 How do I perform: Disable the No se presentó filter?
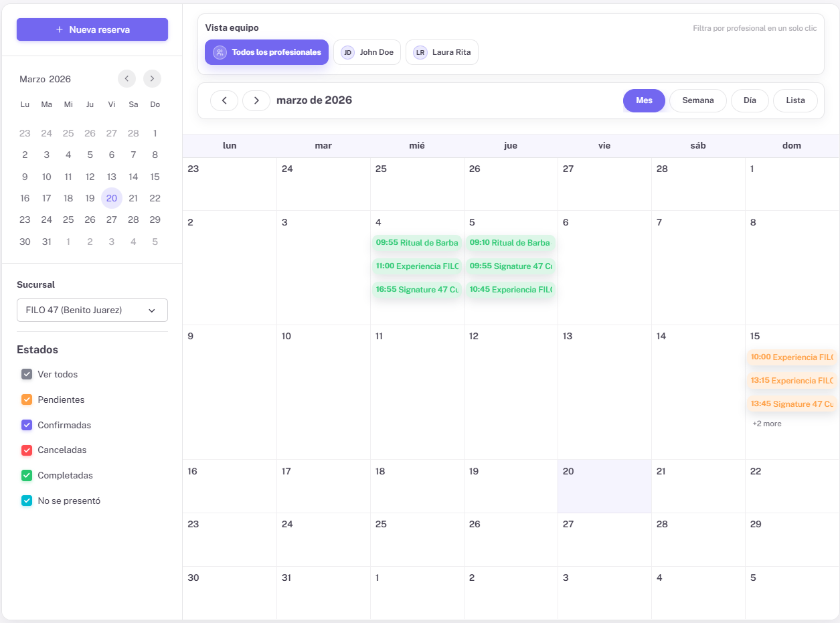[27, 501]
